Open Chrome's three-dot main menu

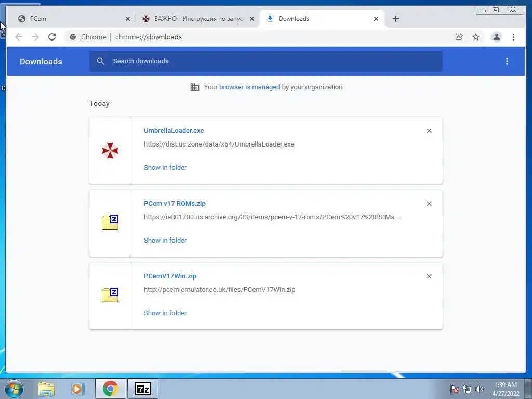click(513, 37)
